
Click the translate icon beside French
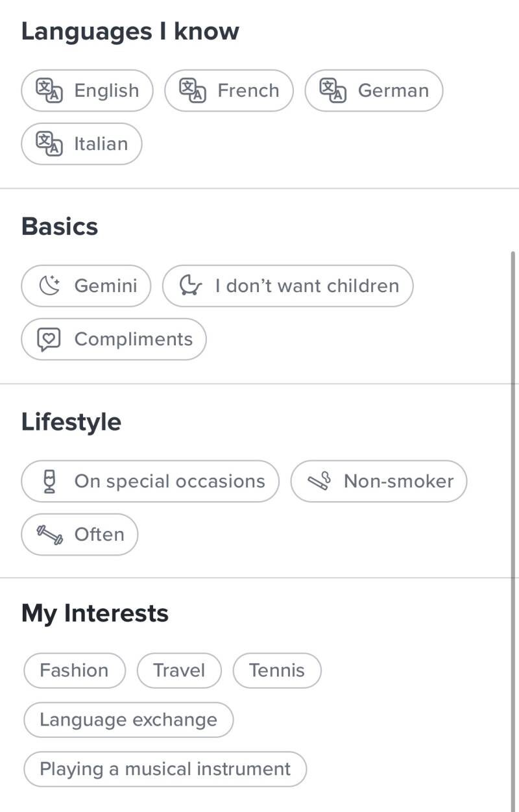[192, 91]
